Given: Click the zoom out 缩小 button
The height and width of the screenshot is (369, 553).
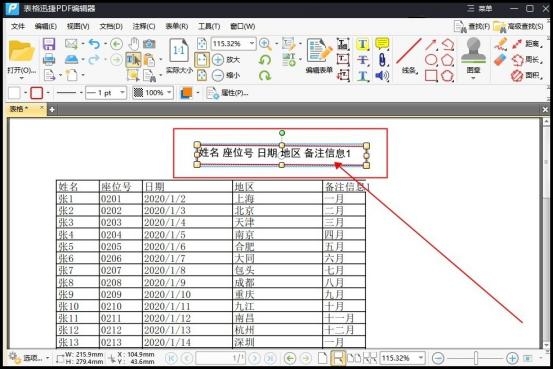Looking at the screenshot, I should pyautogui.click(x=226, y=75).
